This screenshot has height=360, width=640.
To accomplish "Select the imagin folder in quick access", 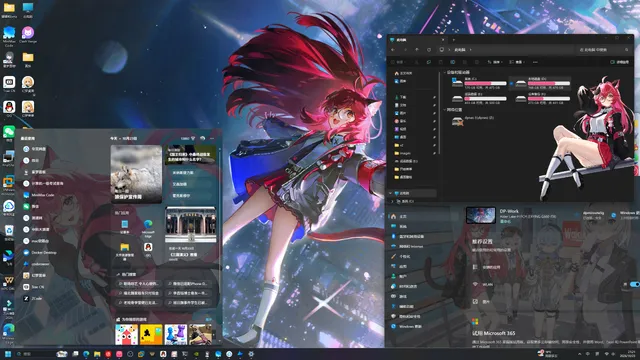I will (404, 153).
